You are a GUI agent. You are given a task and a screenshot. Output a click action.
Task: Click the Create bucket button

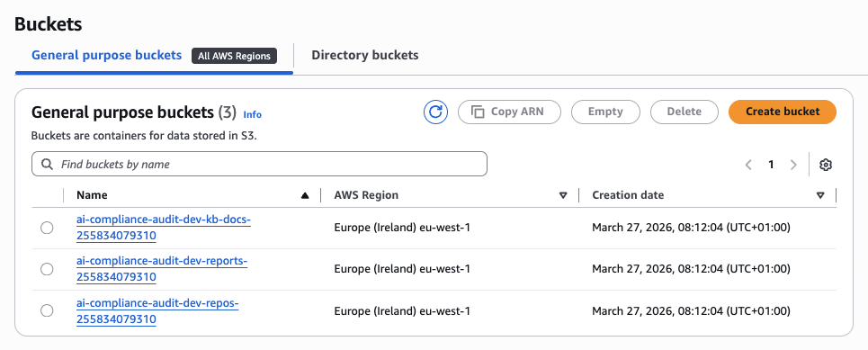783,112
